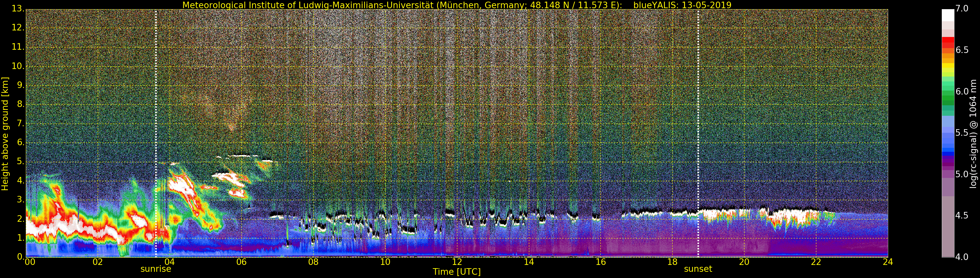Click the '20' time axis tick label
This screenshot has width=980, height=278.
[x=744, y=262]
